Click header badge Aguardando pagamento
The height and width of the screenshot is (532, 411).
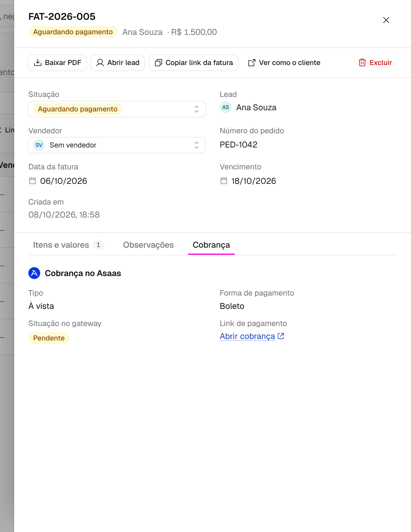pyautogui.click(x=73, y=32)
